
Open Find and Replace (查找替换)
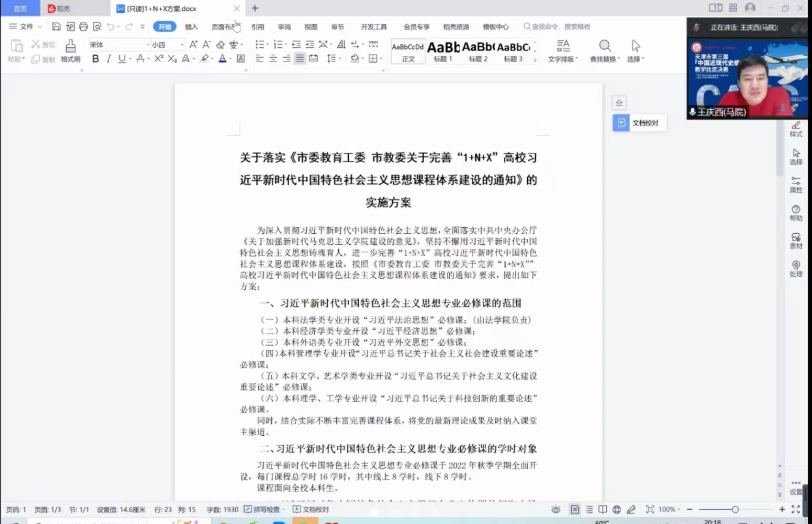click(x=604, y=51)
